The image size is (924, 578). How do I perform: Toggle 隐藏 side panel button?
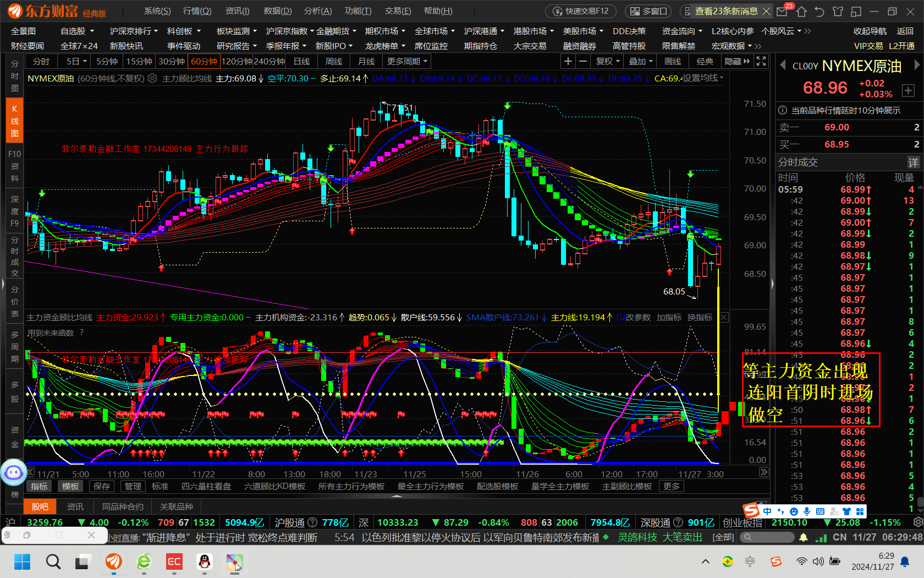(x=737, y=61)
